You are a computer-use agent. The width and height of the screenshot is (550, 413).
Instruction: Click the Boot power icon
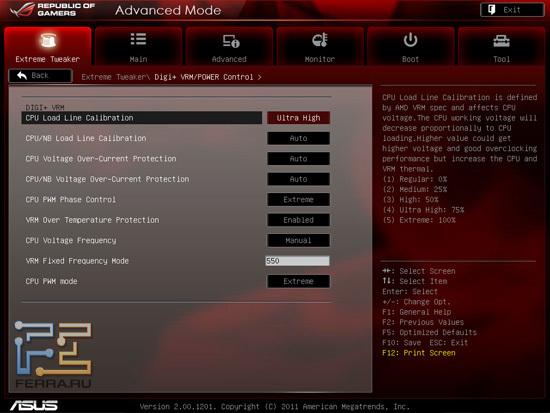(x=410, y=40)
